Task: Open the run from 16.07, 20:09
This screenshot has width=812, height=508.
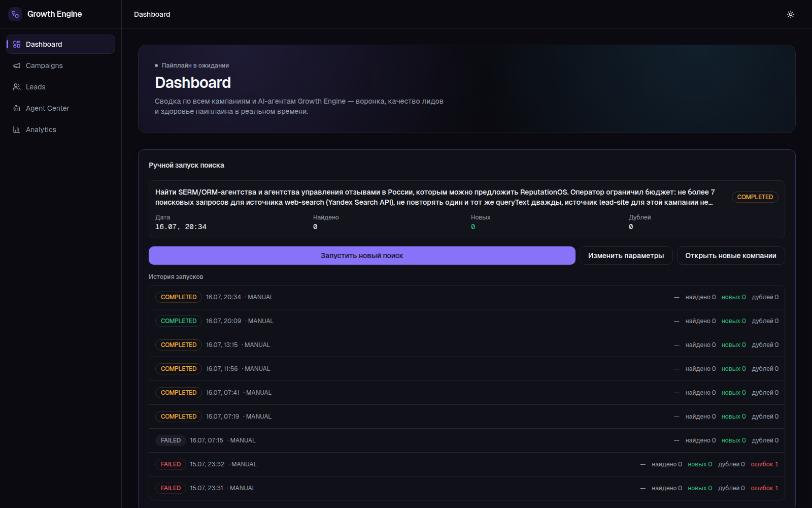Action: pyautogui.click(x=467, y=321)
